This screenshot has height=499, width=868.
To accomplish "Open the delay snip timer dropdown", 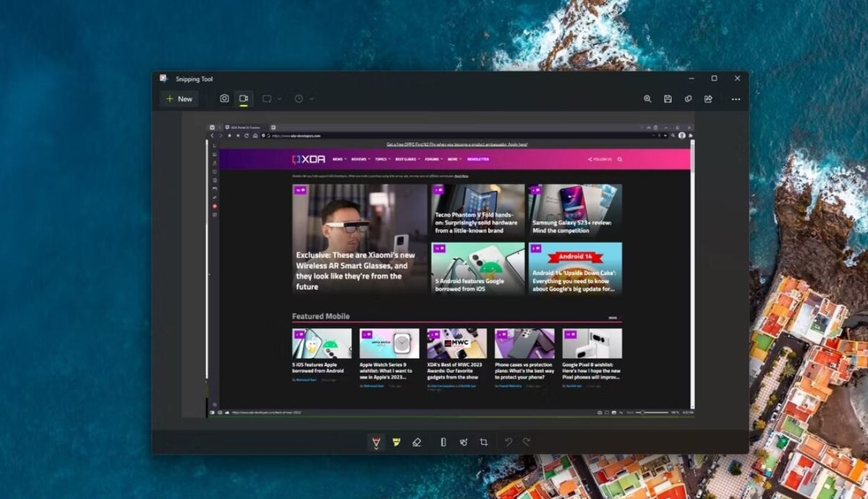I will pos(304,99).
